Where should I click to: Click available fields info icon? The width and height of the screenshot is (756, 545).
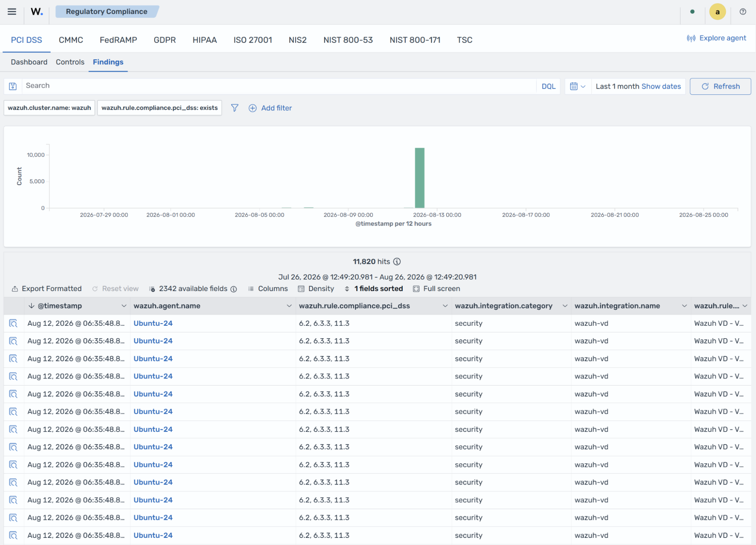[x=234, y=289]
